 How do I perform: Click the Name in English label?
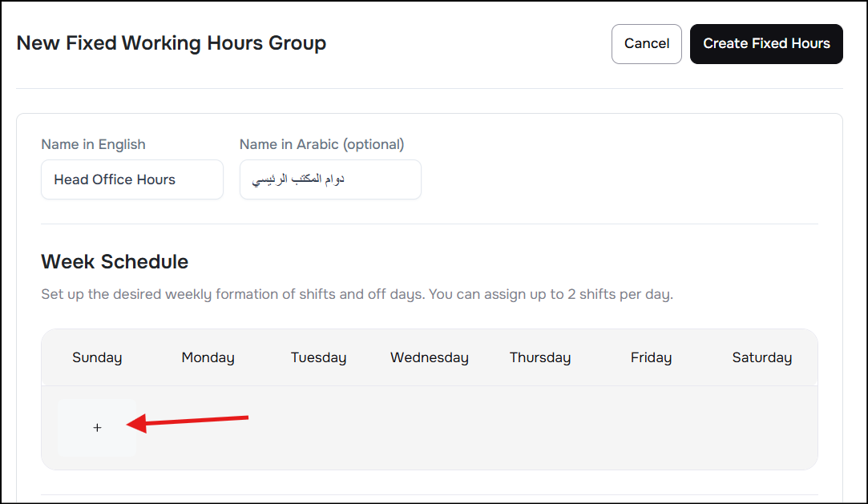[x=93, y=144]
